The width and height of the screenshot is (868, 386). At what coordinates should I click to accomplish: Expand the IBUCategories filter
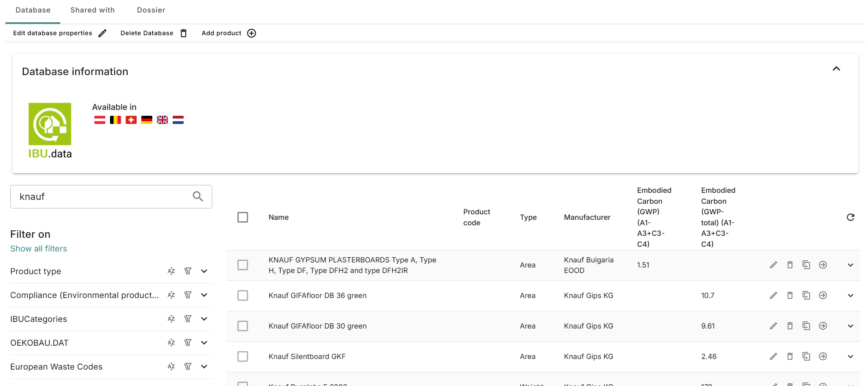point(204,319)
